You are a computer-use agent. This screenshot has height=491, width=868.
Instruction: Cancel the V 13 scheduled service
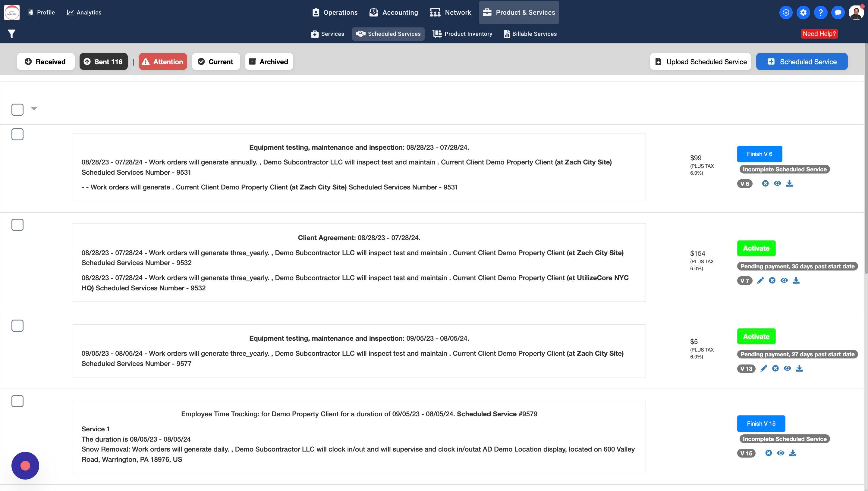coord(775,369)
